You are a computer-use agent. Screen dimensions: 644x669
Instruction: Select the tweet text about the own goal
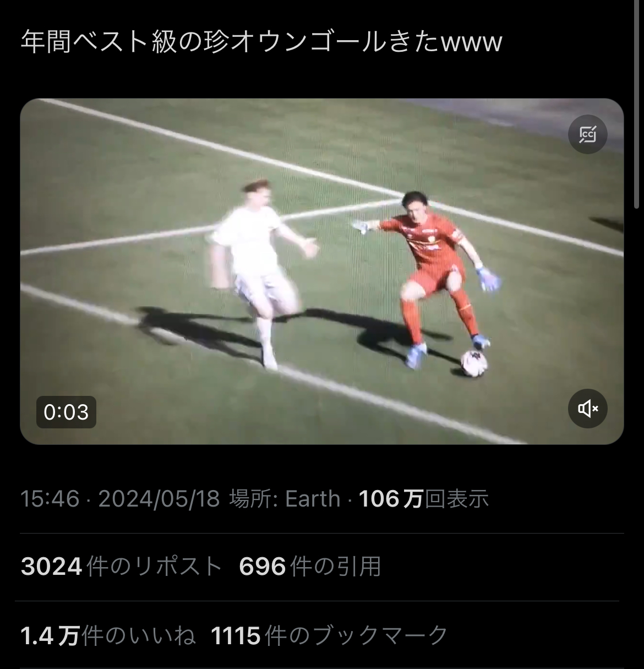click(261, 42)
